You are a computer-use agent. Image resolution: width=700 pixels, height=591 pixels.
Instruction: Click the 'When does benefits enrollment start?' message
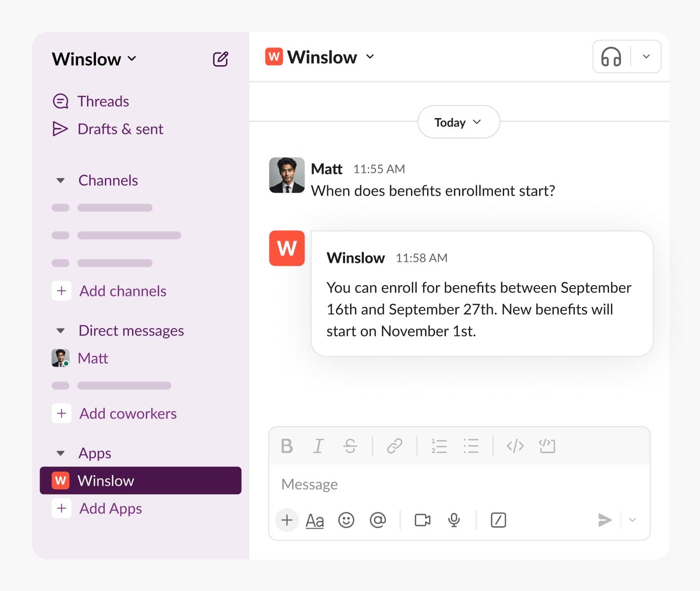click(433, 191)
